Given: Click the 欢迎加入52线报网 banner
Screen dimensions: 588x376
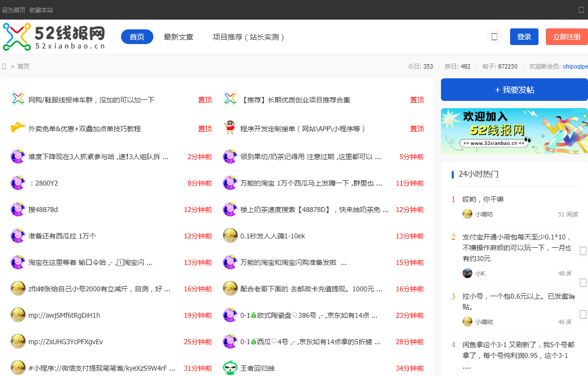Looking at the screenshot, I should point(514,131).
